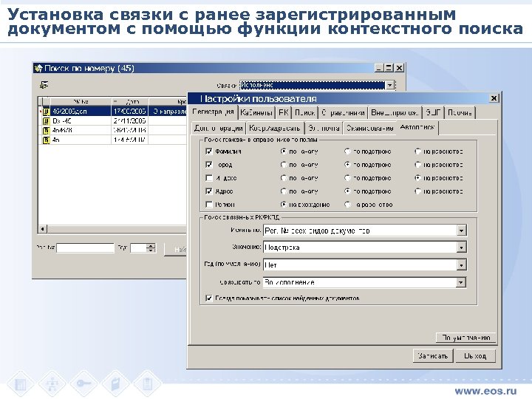Enable the Индекс checkbox
Screen dimensions: 532x399
click(209, 178)
